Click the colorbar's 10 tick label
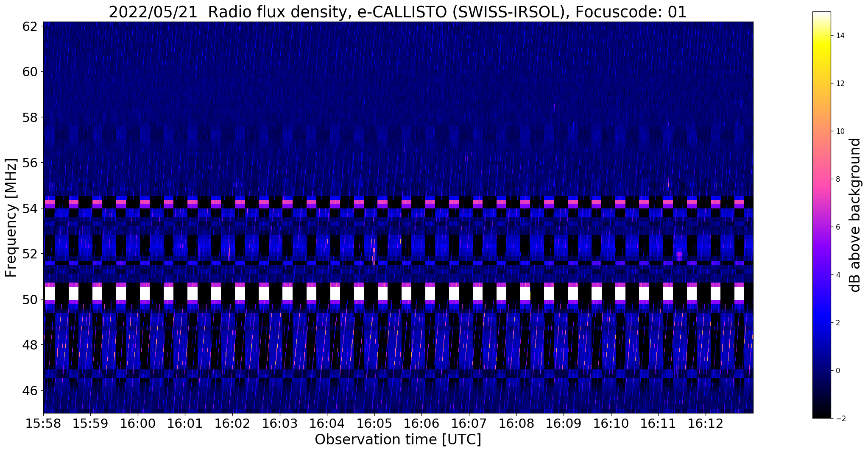The height and width of the screenshot is (452, 868). click(x=840, y=131)
